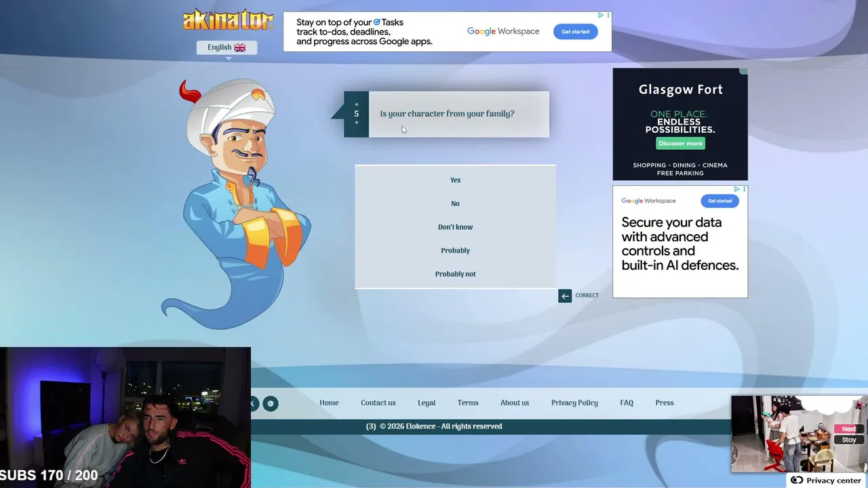Click the Correct back-arrow icon
Viewport: 868px width, 488px height.
(x=565, y=296)
